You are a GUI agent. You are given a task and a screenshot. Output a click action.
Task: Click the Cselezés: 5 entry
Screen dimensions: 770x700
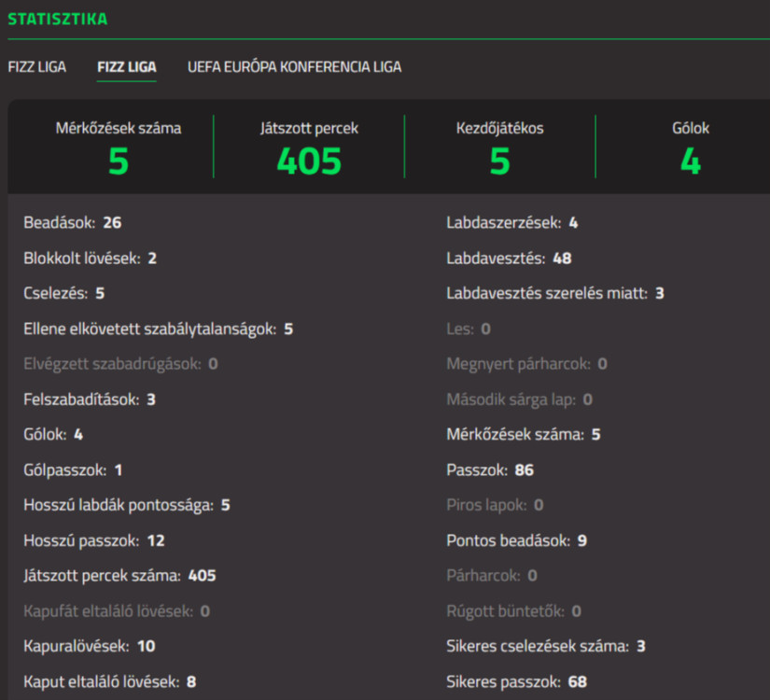tap(63, 293)
